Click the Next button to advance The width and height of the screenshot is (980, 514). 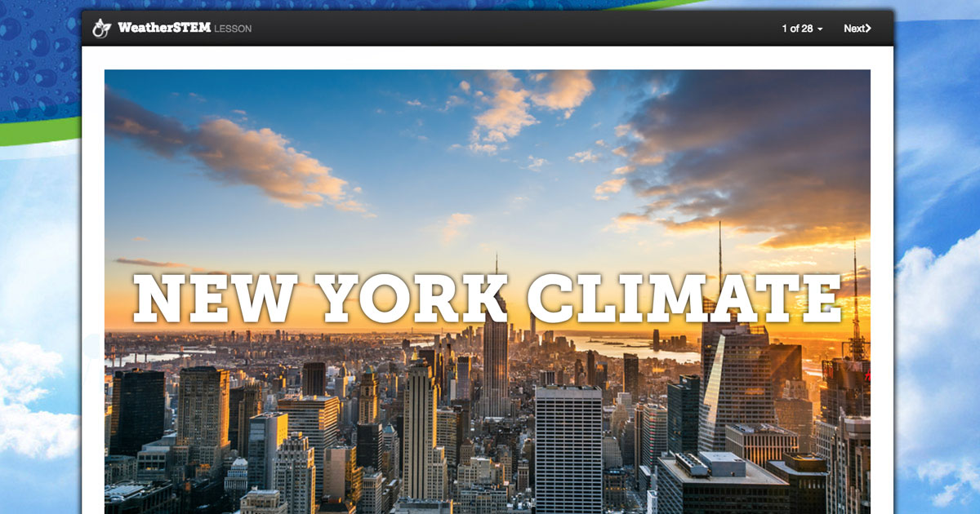(856, 28)
